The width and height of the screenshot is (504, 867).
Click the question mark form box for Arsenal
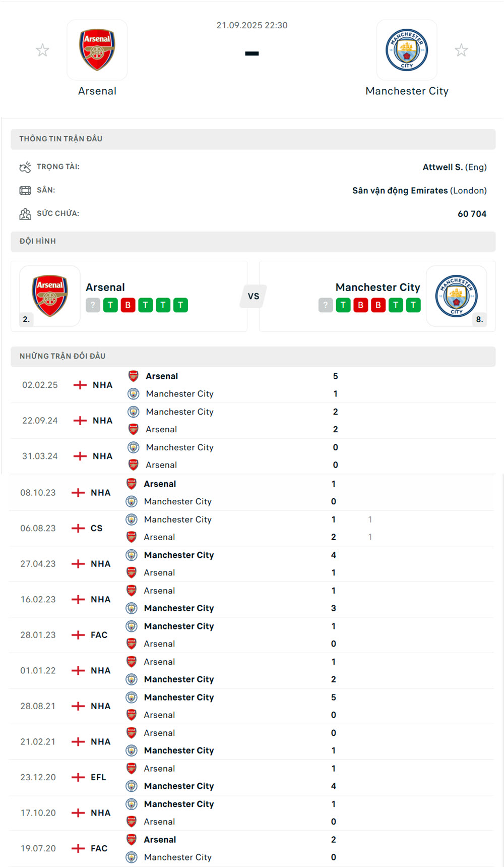(92, 305)
